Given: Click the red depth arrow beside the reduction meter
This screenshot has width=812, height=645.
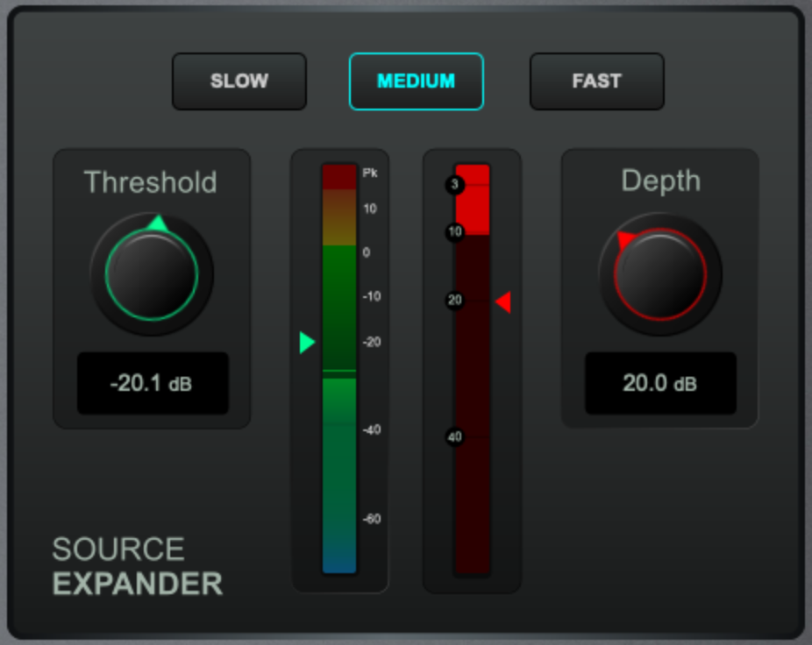Looking at the screenshot, I should click(x=503, y=302).
